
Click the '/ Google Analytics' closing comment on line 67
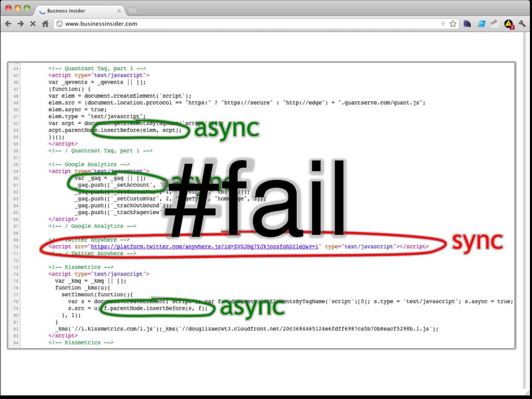coord(92,227)
